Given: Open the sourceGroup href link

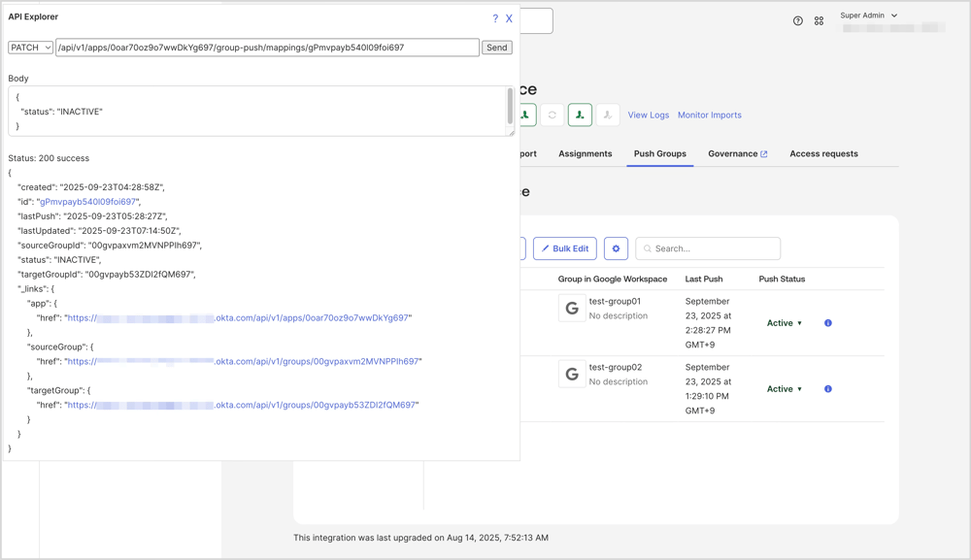Looking at the screenshot, I should pos(244,361).
